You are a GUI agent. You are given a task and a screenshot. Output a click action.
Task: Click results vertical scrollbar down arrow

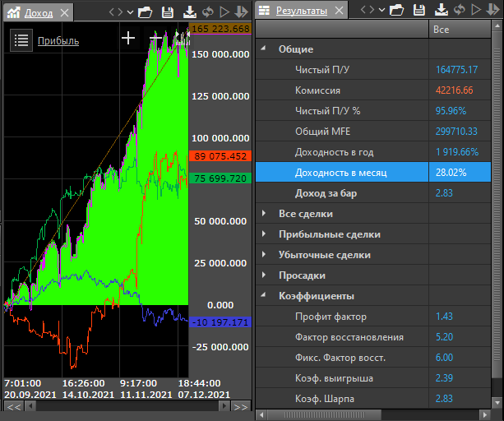click(x=497, y=402)
